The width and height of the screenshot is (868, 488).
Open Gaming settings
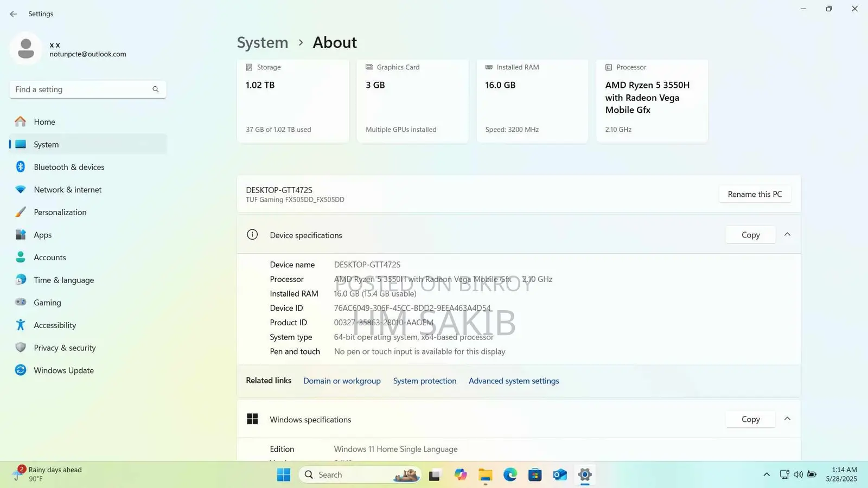tap(88, 303)
